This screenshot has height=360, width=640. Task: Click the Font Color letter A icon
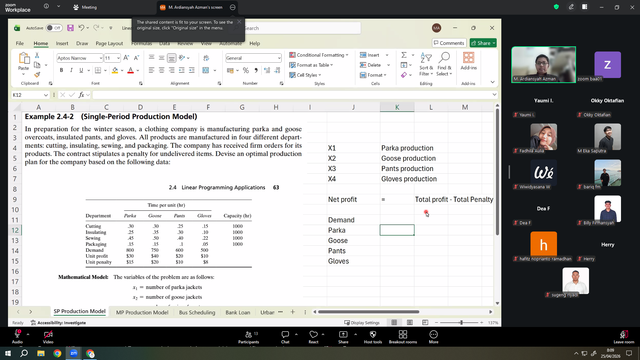point(131,70)
